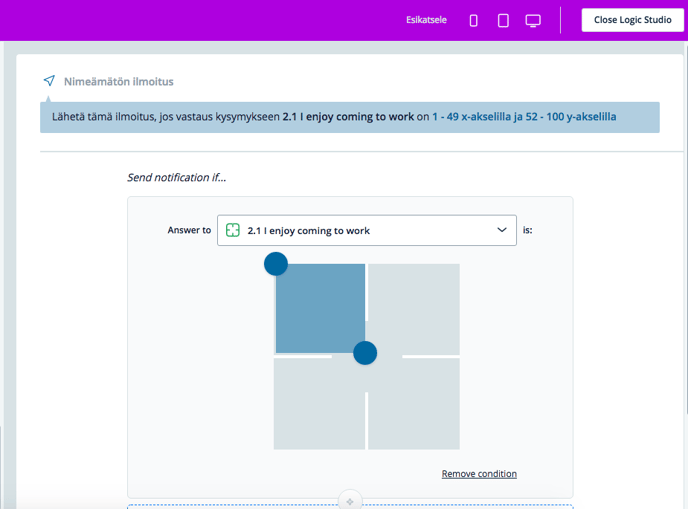The width and height of the screenshot is (688, 509).
Task: Select the tablet preview icon
Action: pos(503,20)
